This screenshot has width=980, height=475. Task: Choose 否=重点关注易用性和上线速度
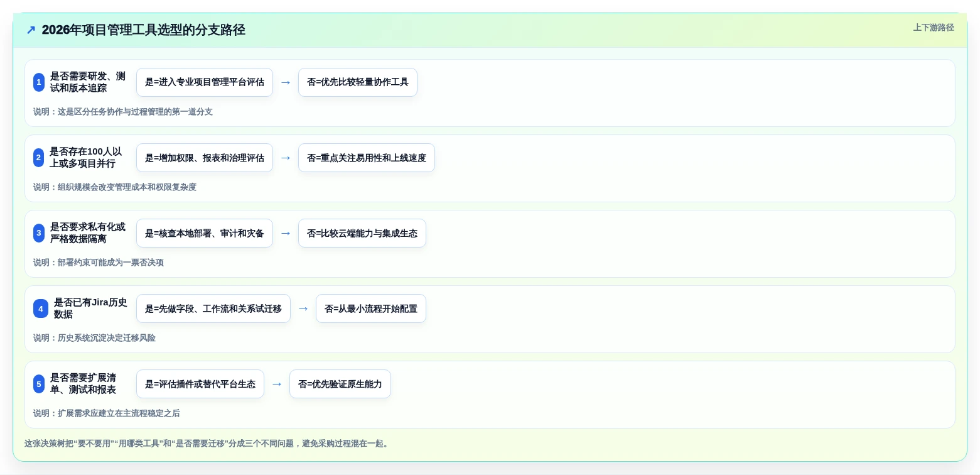[x=367, y=158]
